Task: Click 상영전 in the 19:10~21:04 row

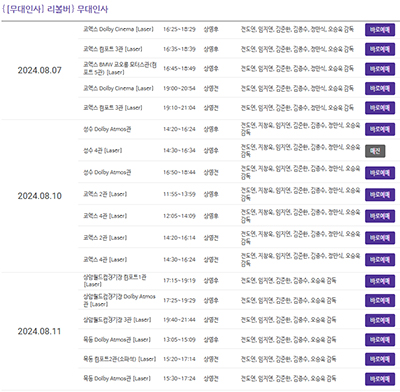Action: coord(211,108)
